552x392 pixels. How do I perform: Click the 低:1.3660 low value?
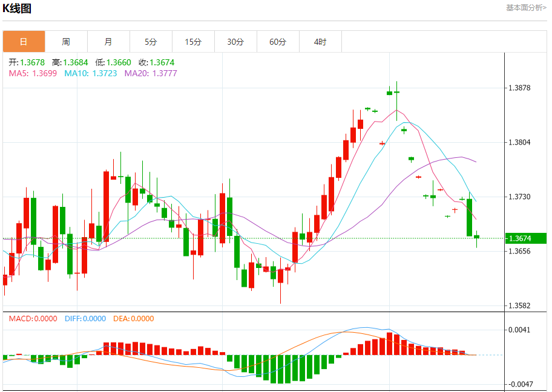(x=113, y=63)
